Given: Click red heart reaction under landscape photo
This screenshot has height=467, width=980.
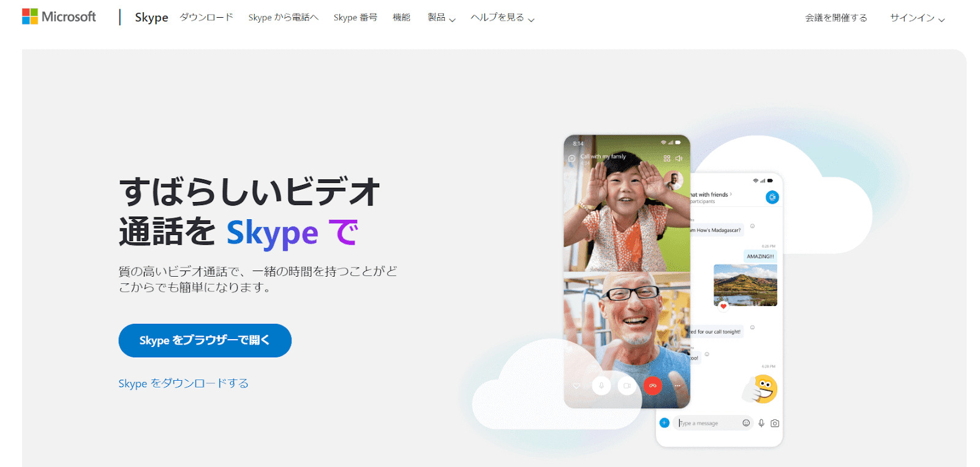Looking at the screenshot, I should click(723, 306).
